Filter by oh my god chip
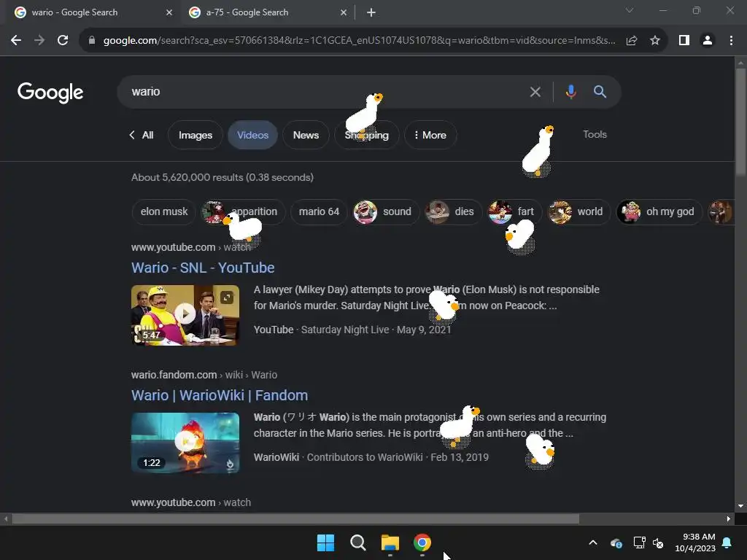This screenshot has width=747, height=560. tap(659, 211)
